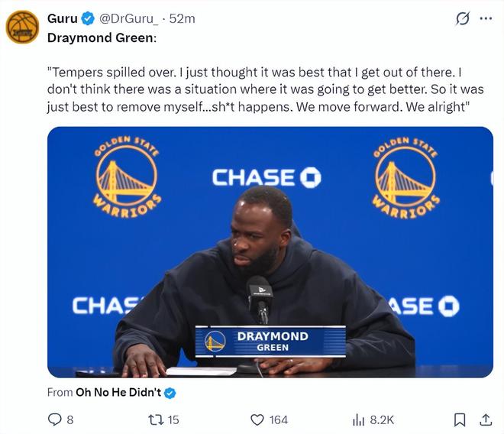504x434 pixels.
Task: Click the Grok icon beside the timestamp
Action: click(x=461, y=19)
